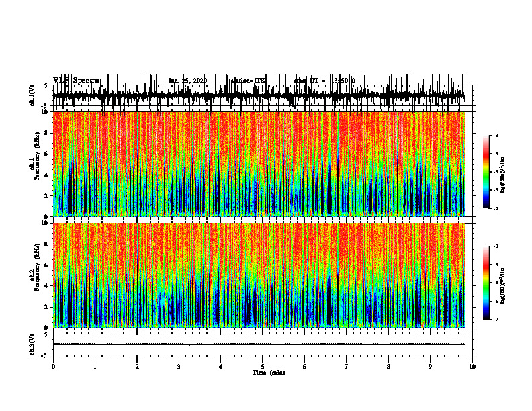
Task: Click the '7' minute tick label
Action: 347,367
